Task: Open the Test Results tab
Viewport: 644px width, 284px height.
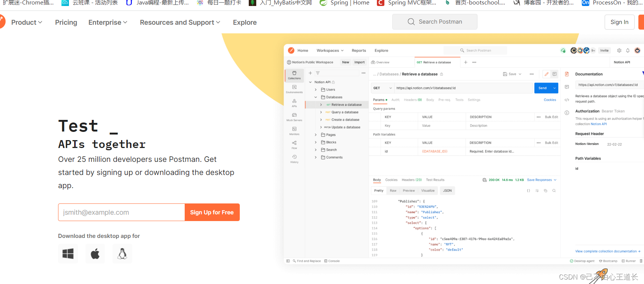Action: 435,180
